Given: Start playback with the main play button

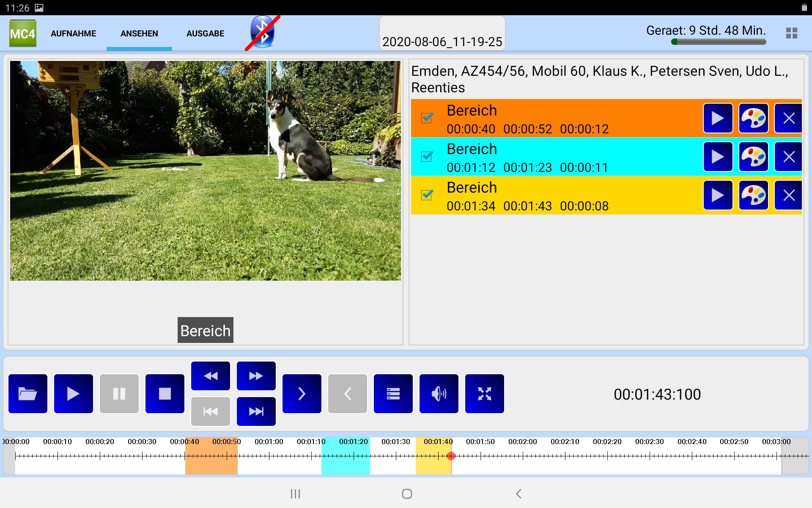Looking at the screenshot, I should coord(74,394).
